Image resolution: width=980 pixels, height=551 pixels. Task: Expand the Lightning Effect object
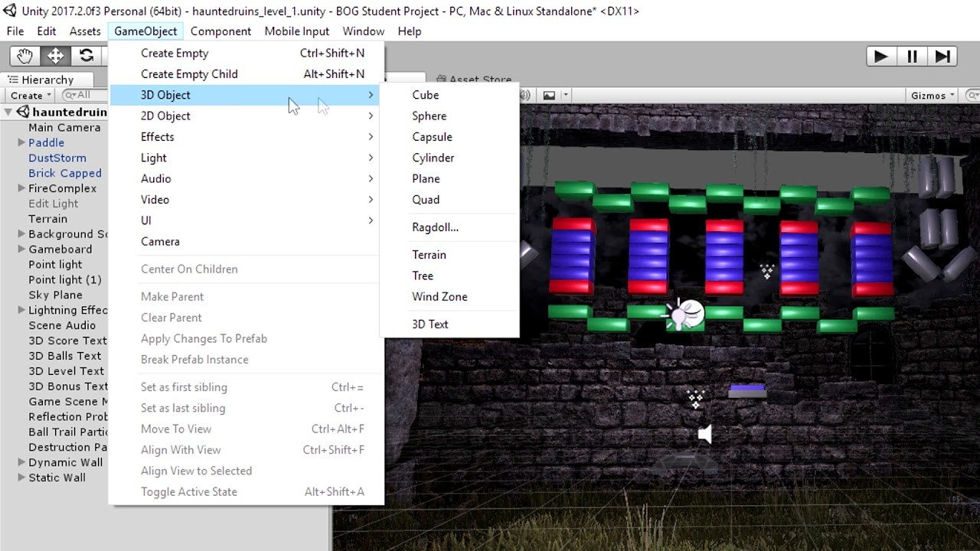[21, 310]
